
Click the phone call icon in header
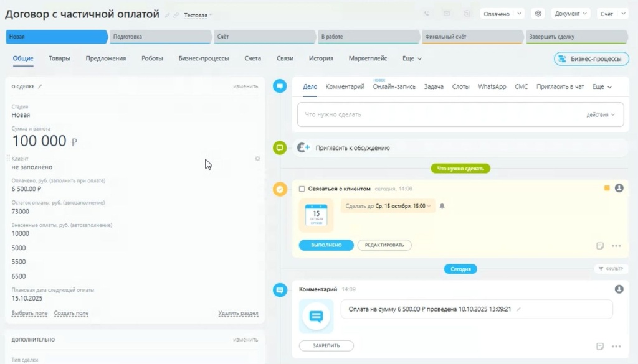pyautogui.click(x=427, y=14)
